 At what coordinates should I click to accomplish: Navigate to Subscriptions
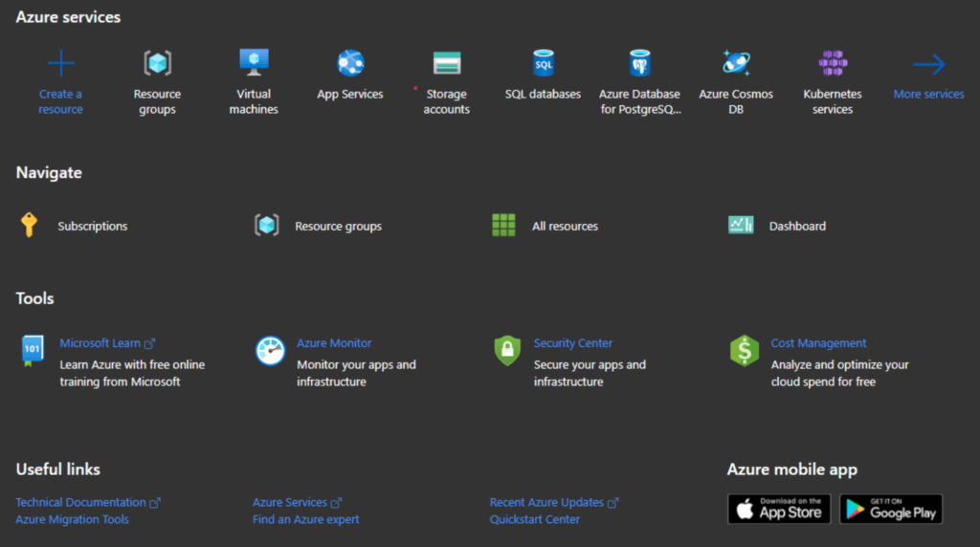click(92, 227)
